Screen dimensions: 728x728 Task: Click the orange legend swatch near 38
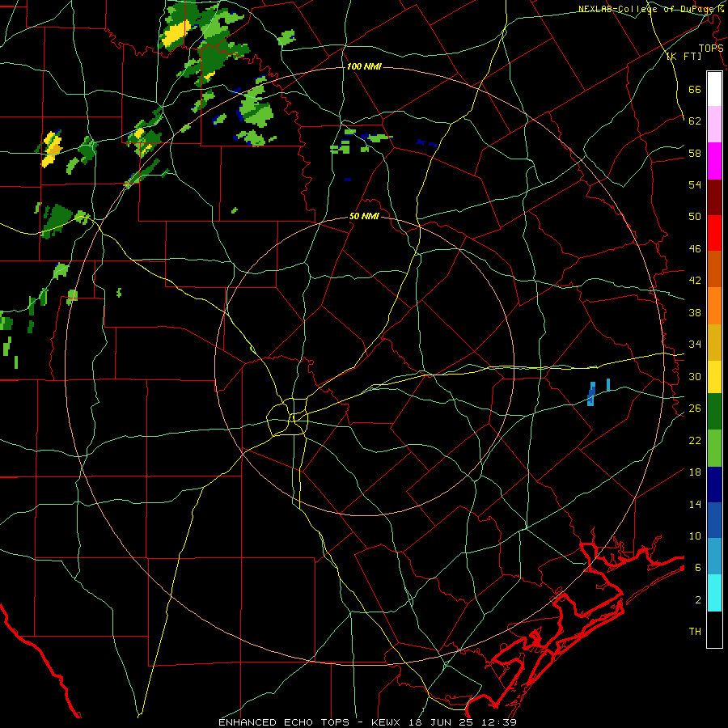714,306
